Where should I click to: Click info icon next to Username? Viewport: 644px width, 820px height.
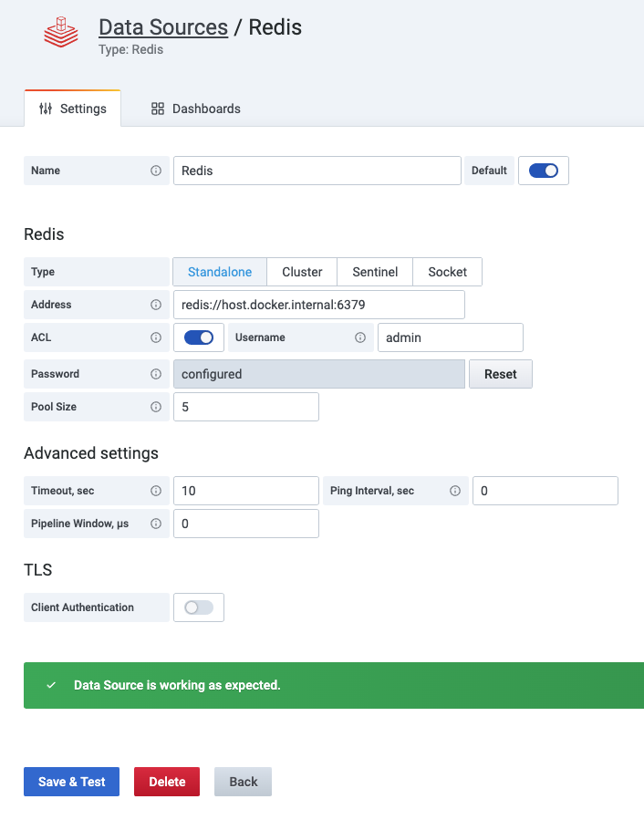(360, 337)
